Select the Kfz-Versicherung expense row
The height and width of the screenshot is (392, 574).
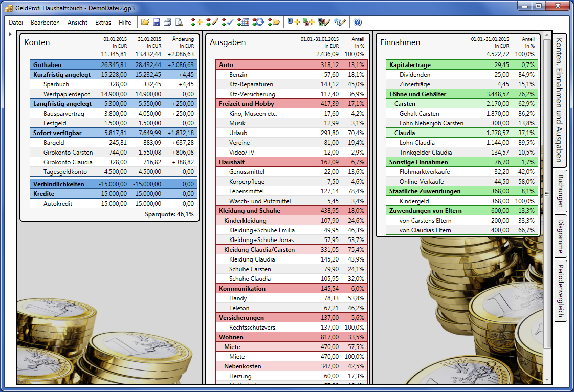click(x=291, y=94)
